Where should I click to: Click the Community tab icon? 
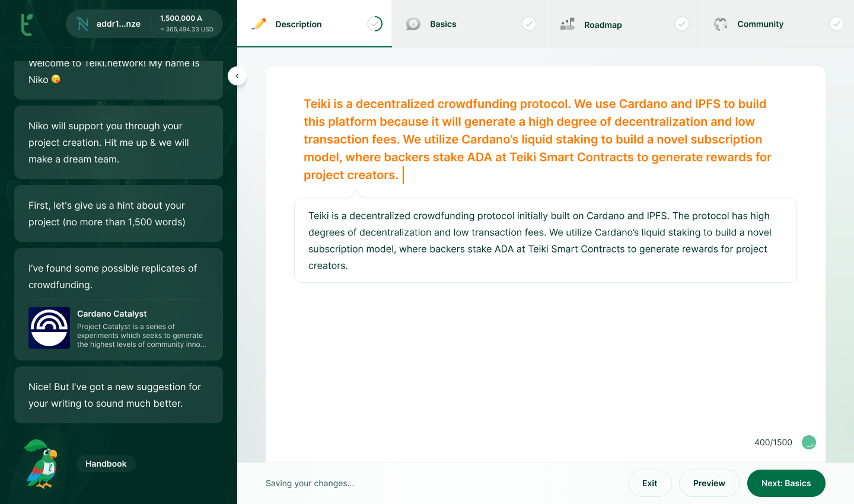coord(721,24)
